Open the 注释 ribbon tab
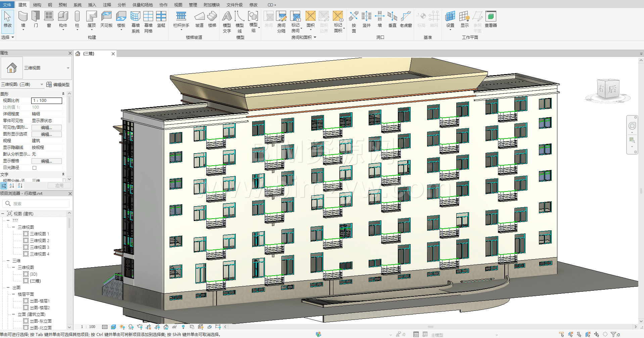 pyautogui.click(x=107, y=5)
